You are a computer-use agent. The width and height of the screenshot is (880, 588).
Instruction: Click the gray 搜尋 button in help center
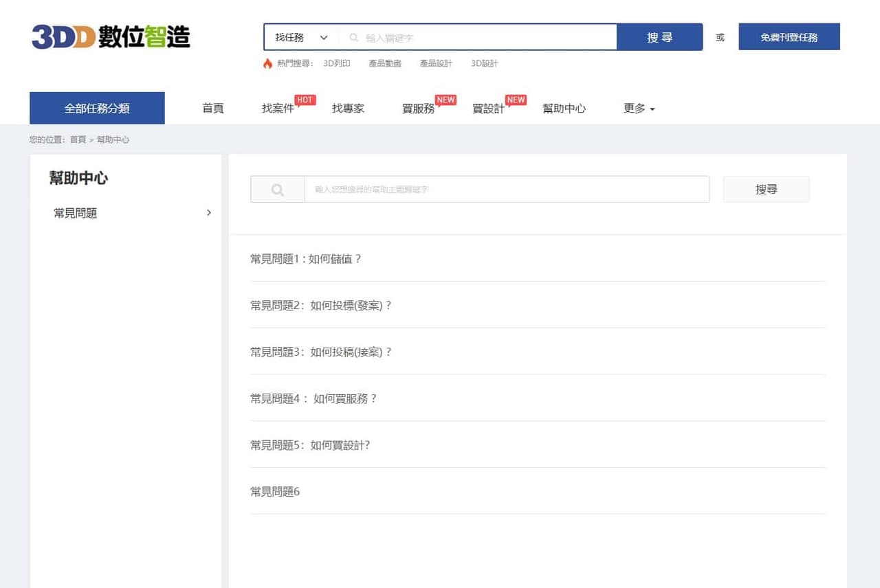pos(766,190)
